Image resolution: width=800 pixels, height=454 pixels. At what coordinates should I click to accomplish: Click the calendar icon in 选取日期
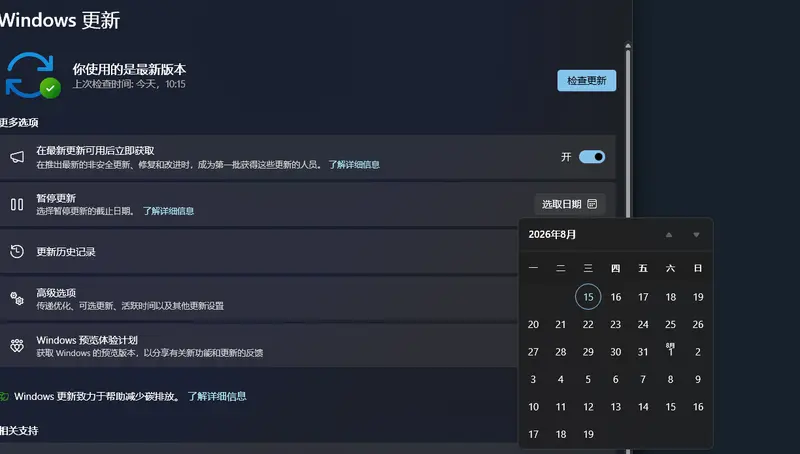click(592, 204)
